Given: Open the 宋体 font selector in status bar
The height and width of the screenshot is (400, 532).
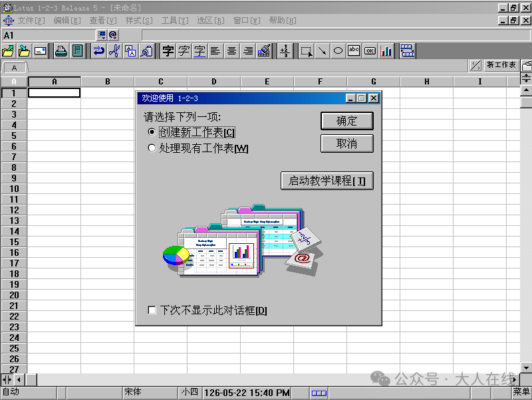Looking at the screenshot, I should [x=150, y=393].
